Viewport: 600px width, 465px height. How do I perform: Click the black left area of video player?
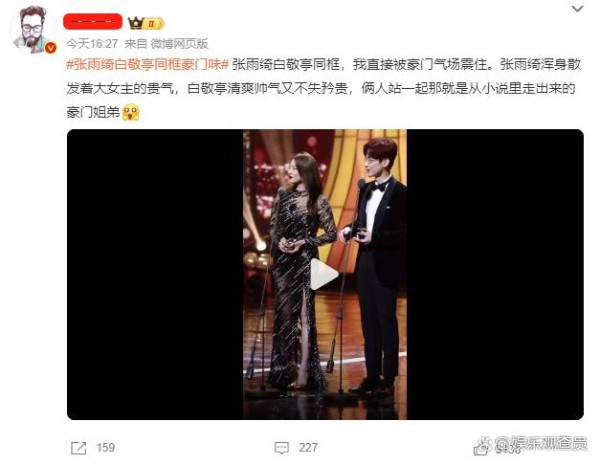tap(155, 274)
